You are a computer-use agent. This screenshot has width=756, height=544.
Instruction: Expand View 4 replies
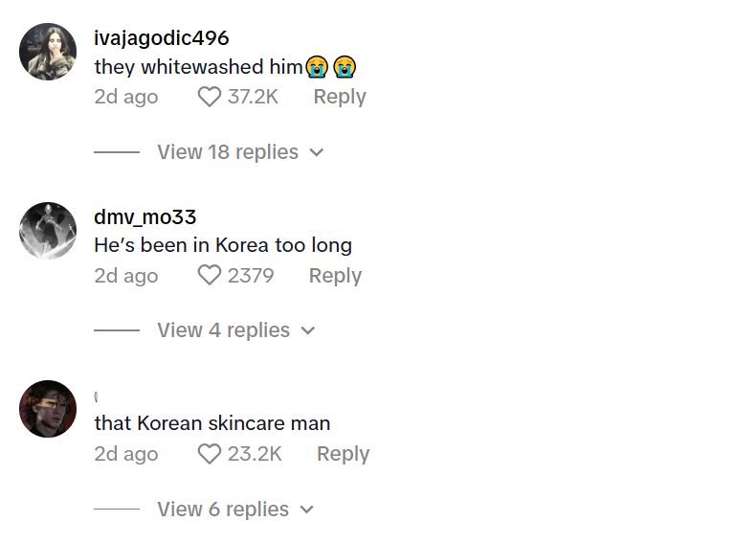223,330
